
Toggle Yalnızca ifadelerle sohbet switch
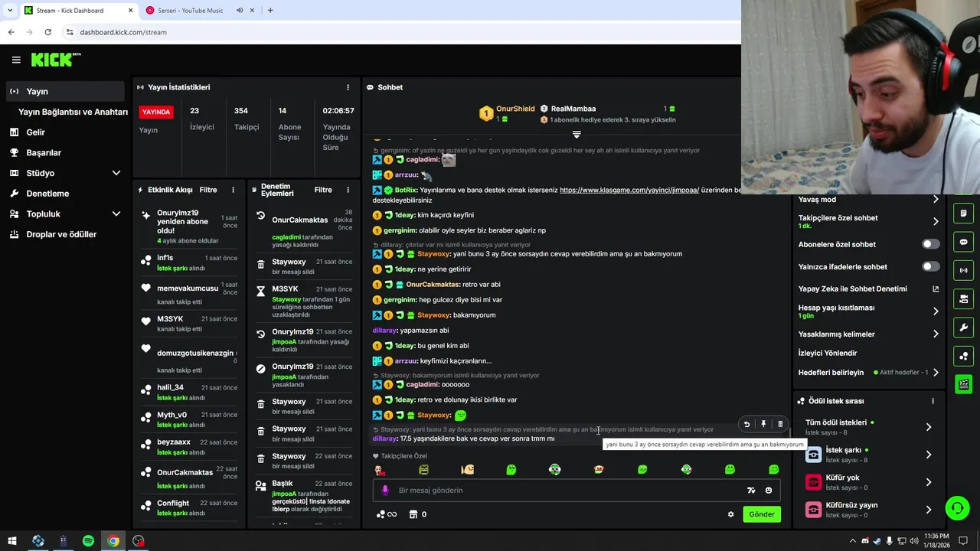pos(930,266)
